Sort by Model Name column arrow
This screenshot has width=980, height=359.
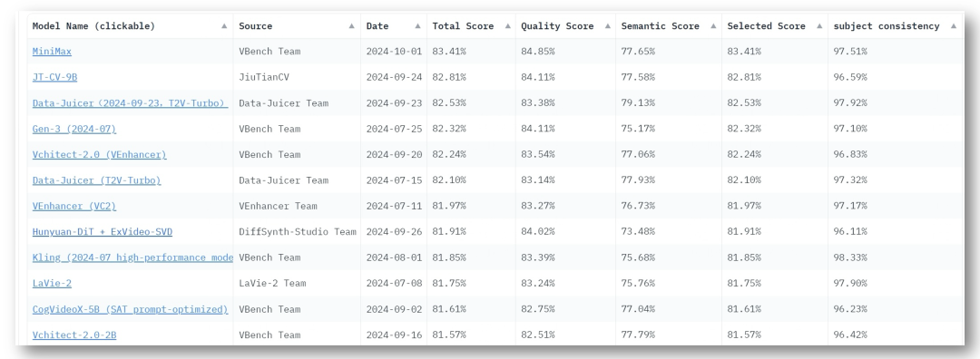coord(224,26)
